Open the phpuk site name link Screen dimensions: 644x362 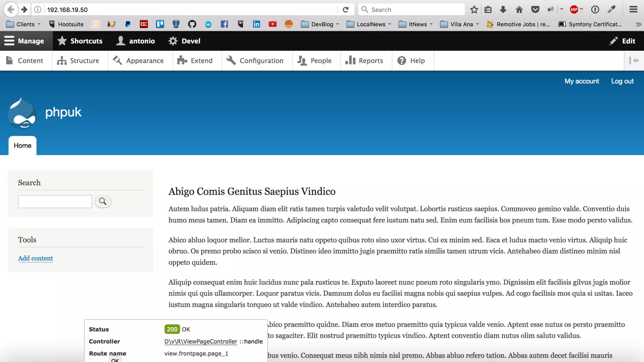click(63, 112)
